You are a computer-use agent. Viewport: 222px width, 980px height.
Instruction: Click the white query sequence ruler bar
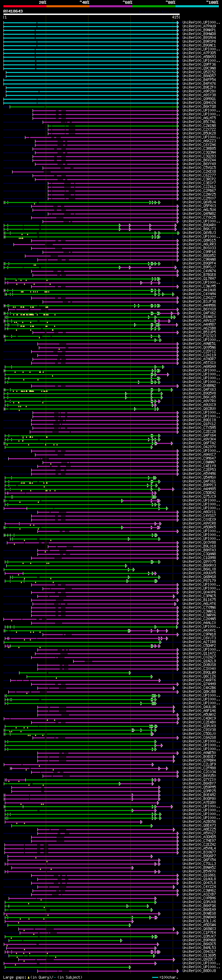92,15
